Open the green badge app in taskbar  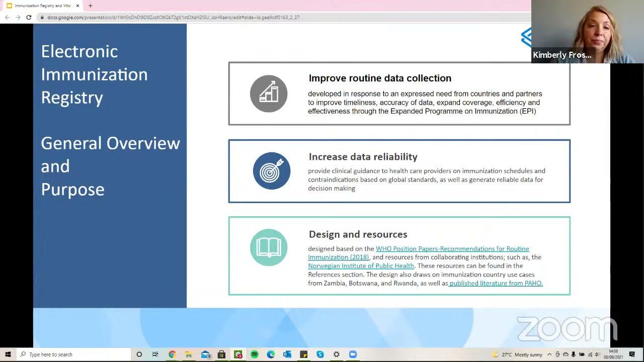(x=238, y=354)
